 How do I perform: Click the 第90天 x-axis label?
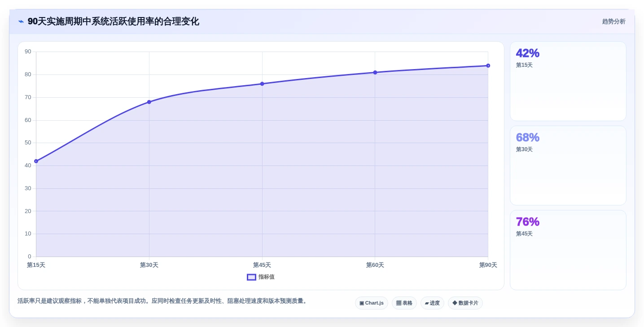pyautogui.click(x=488, y=265)
